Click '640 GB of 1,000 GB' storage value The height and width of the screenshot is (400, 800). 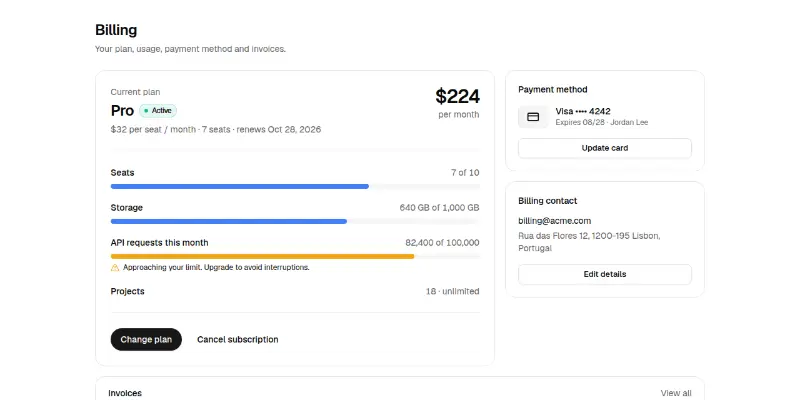coord(439,208)
